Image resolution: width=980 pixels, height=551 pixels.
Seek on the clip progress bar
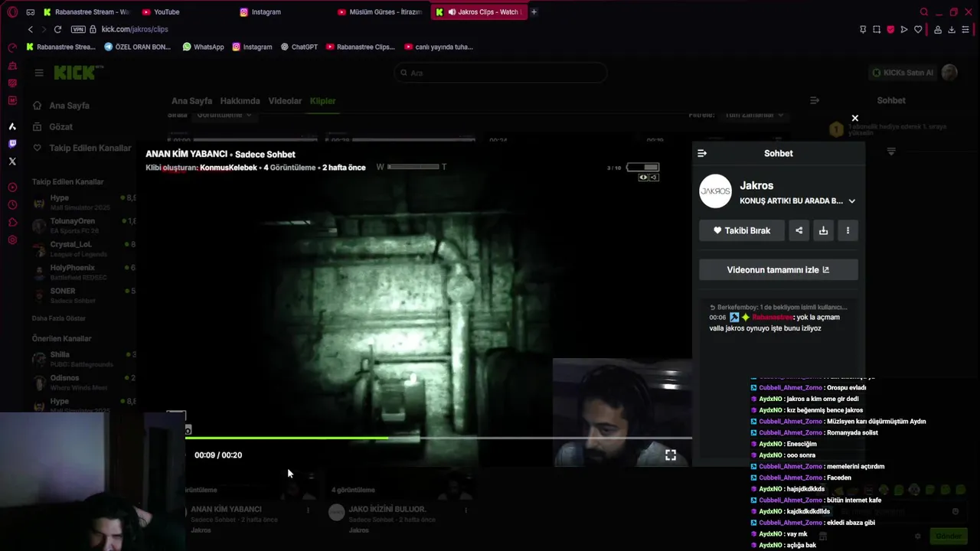pos(439,438)
